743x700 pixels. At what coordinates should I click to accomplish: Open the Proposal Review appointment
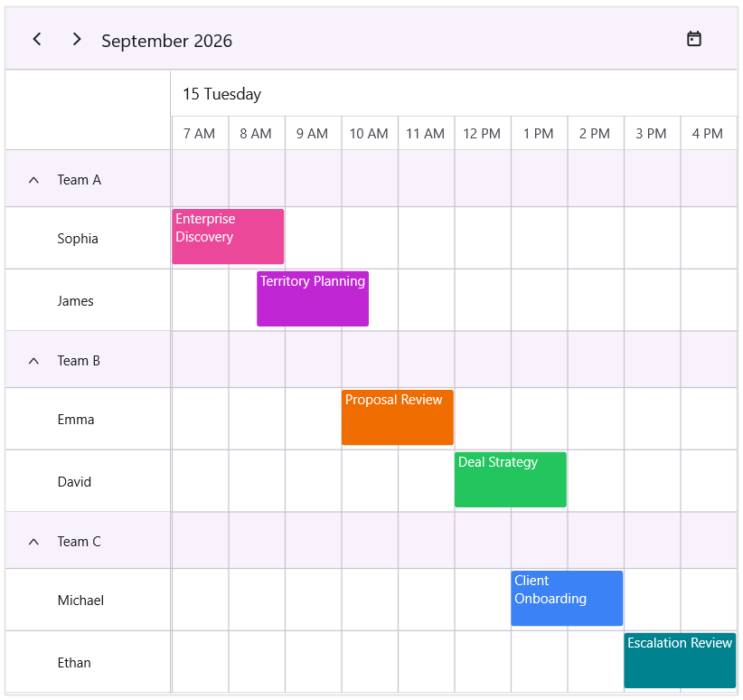coord(398,417)
